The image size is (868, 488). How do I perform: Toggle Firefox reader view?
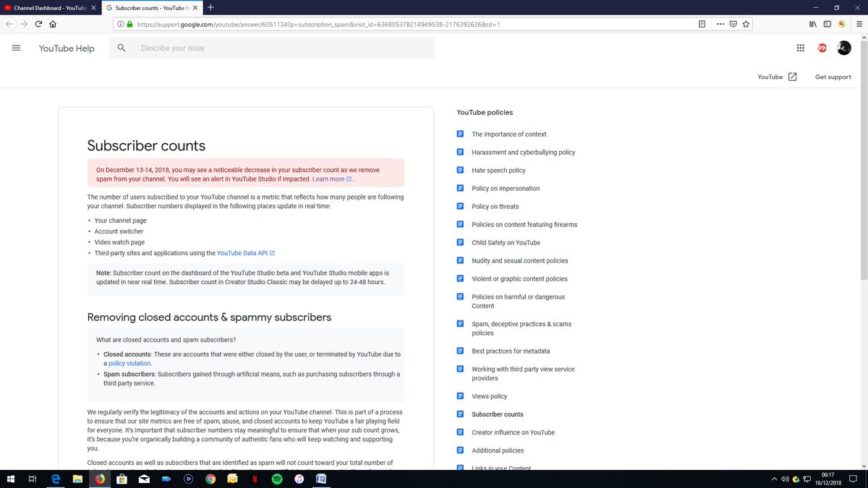(x=702, y=24)
